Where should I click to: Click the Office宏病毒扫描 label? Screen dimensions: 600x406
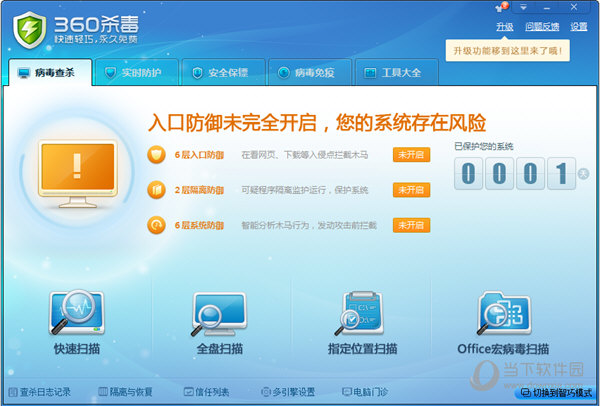click(503, 349)
